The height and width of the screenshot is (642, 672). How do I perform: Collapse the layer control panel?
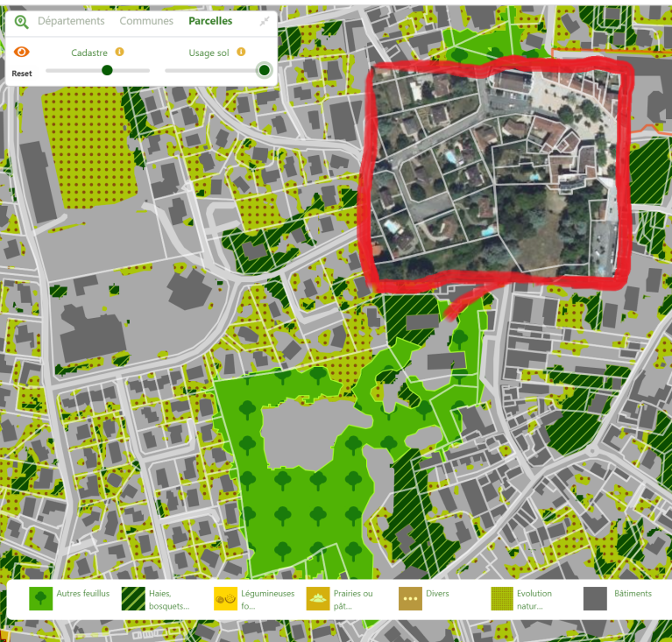point(265,22)
